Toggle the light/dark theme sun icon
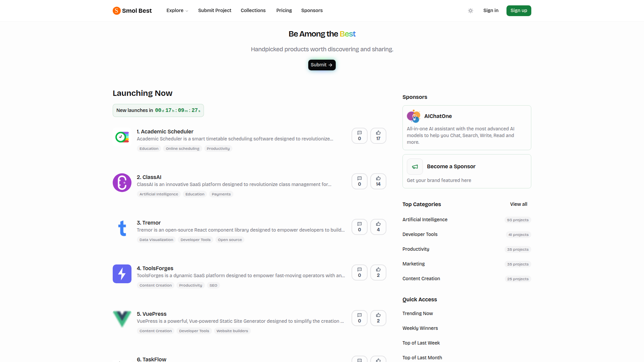644x362 pixels. point(471,11)
